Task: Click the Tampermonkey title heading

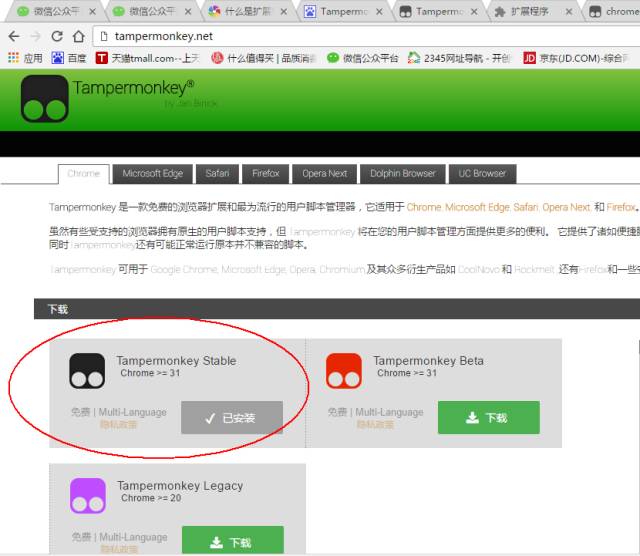Action: 133,87
